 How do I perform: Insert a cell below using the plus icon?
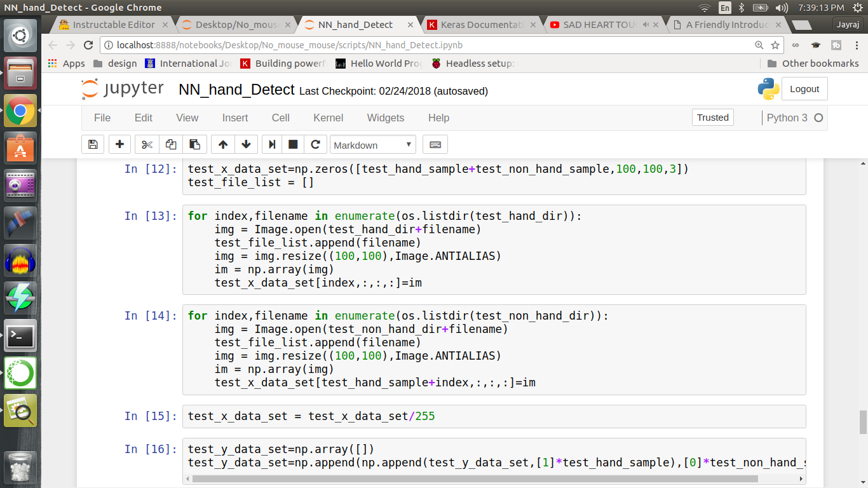[x=119, y=145]
